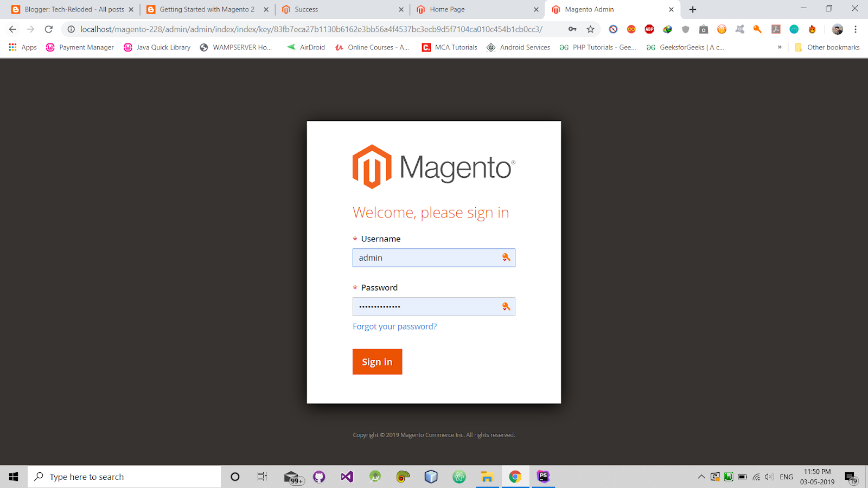The height and width of the screenshot is (488, 868).
Task: Open Chrome three-dot menu
Action: (856, 29)
